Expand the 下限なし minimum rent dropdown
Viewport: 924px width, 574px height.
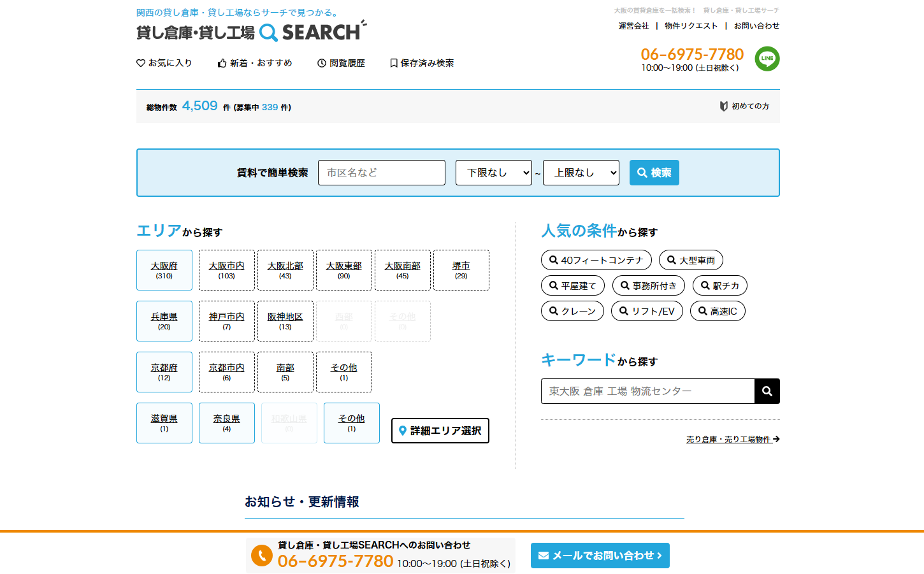[x=493, y=173]
